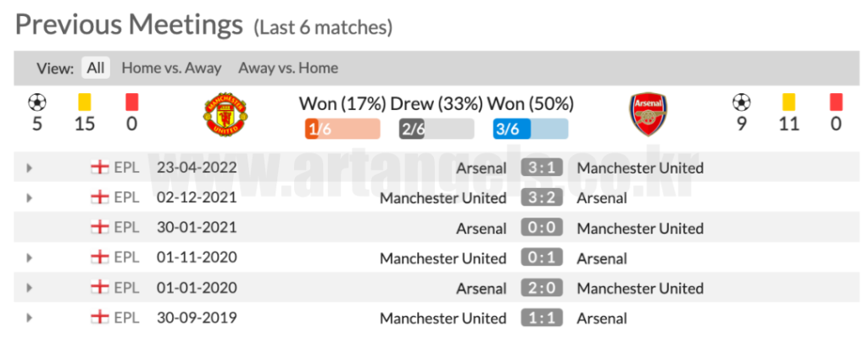Open the 3:1 score of Arsenal match
The image size is (868, 348).
pos(542,168)
